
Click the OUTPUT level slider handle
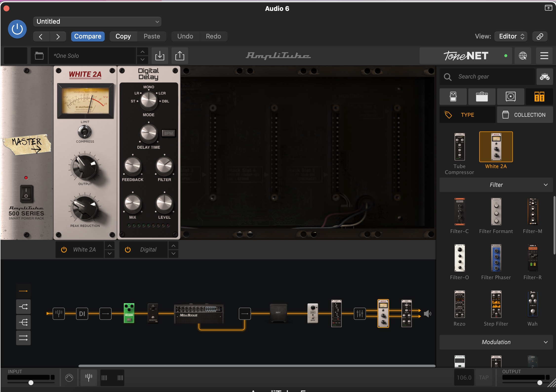tap(540, 383)
